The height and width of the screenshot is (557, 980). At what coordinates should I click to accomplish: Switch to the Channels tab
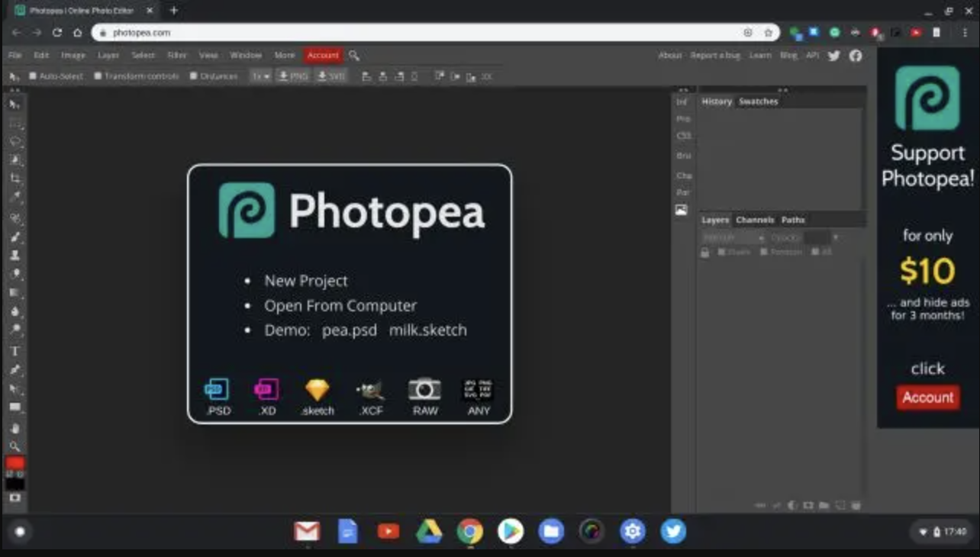point(755,220)
